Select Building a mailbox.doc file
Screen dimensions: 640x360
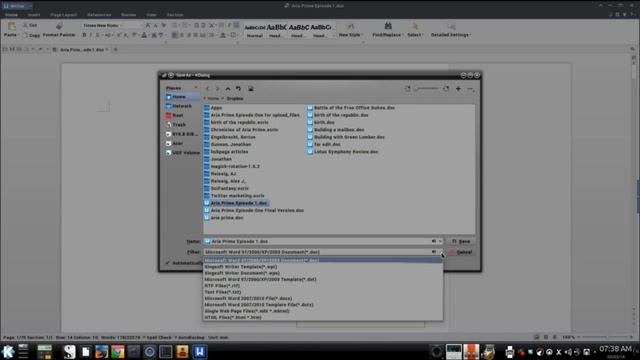pos(336,130)
